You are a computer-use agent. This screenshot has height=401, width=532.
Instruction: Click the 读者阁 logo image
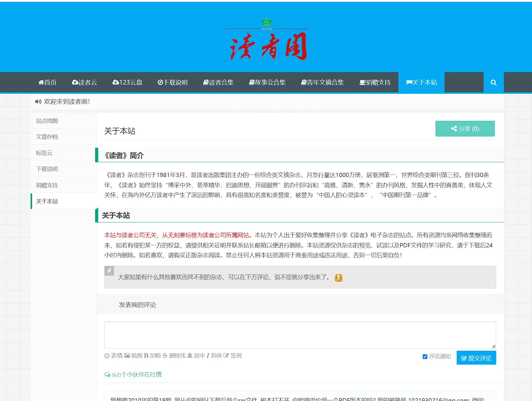[267, 39]
